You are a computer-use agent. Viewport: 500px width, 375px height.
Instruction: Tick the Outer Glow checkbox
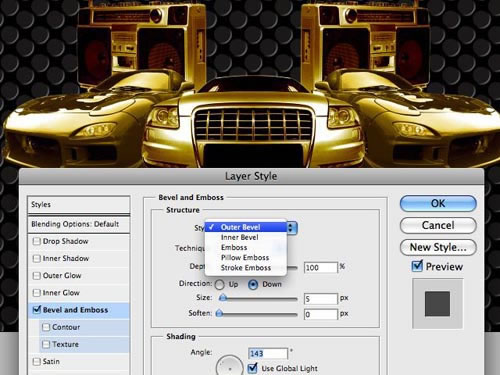[36, 276]
